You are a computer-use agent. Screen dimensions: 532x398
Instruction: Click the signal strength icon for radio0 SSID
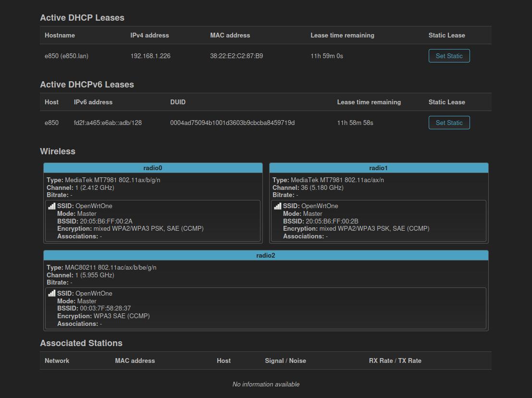pos(52,206)
